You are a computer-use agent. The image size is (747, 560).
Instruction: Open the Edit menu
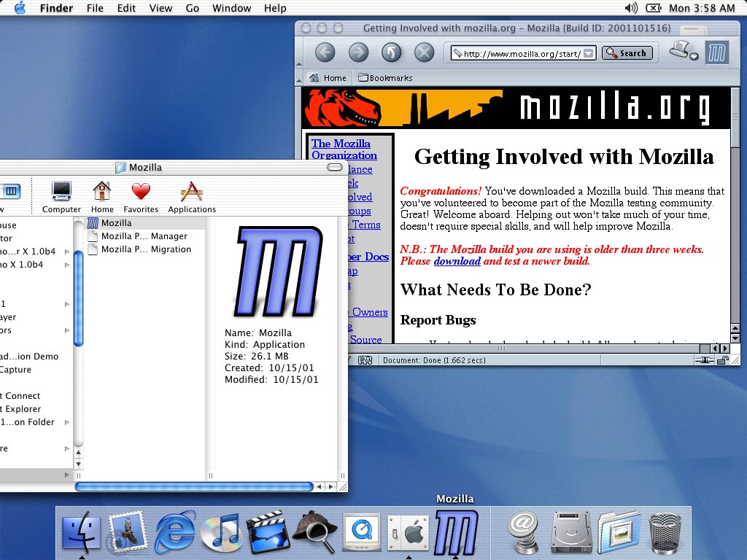tap(126, 8)
